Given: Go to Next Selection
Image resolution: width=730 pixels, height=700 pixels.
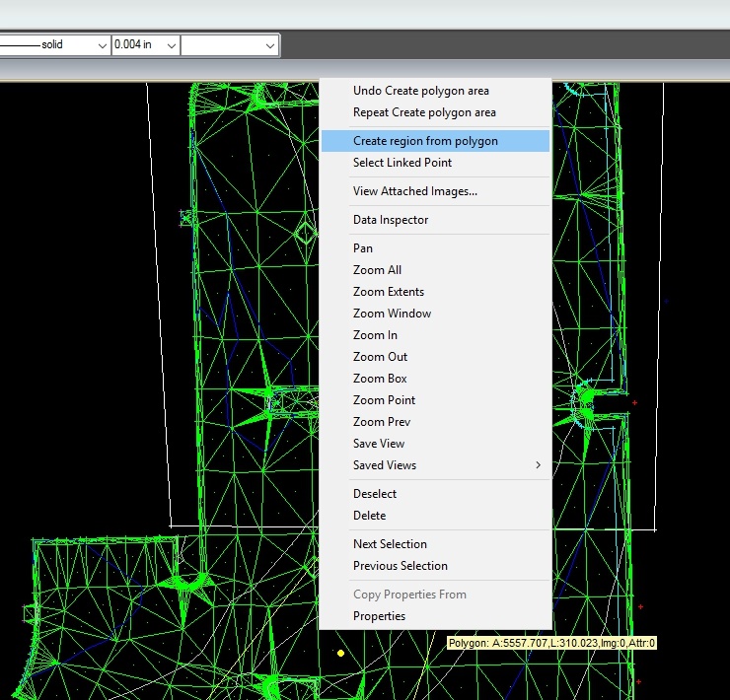Looking at the screenshot, I should pyautogui.click(x=390, y=544).
